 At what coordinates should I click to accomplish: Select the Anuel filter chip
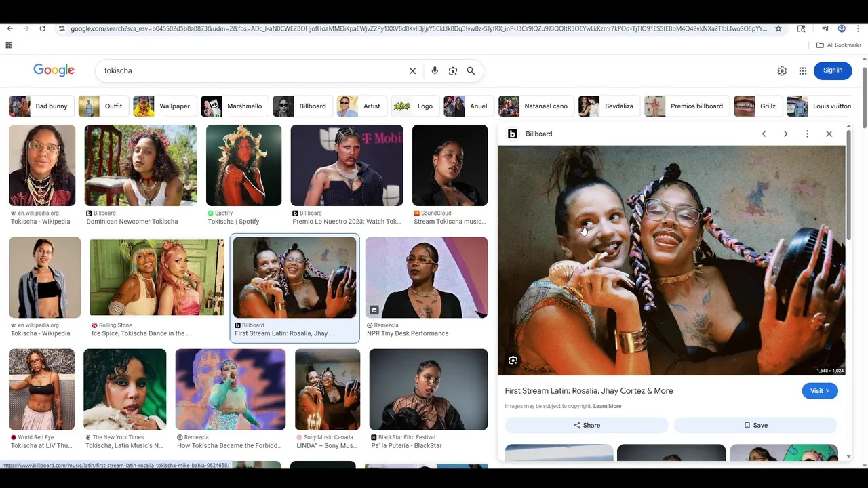[x=468, y=106]
